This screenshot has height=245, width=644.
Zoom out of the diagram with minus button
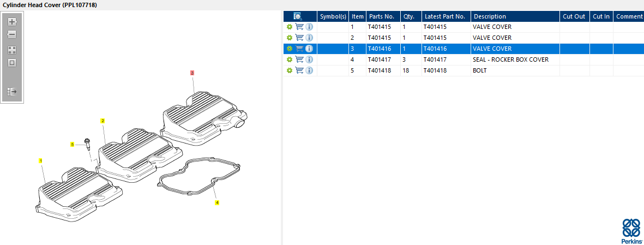click(x=12, y=34)
